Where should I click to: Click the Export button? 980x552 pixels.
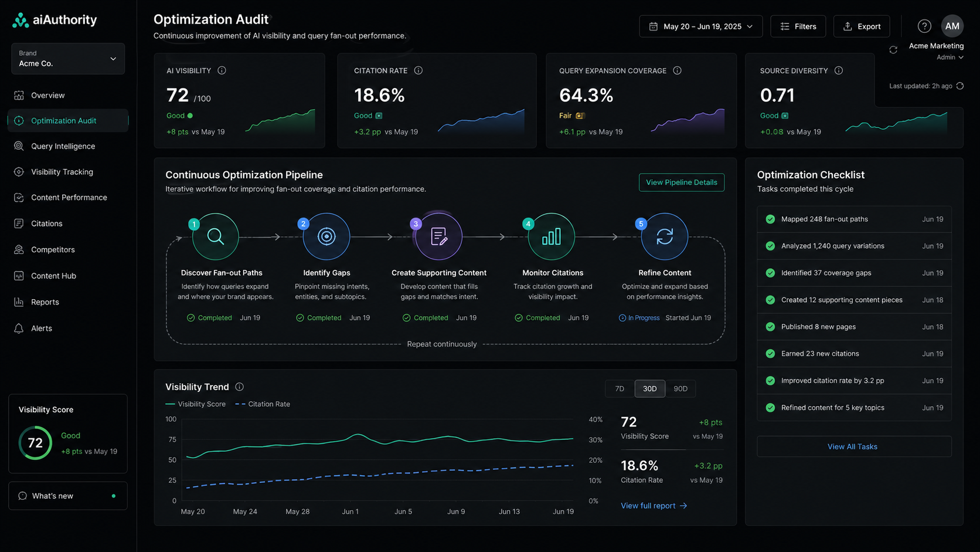coord(862,26)
